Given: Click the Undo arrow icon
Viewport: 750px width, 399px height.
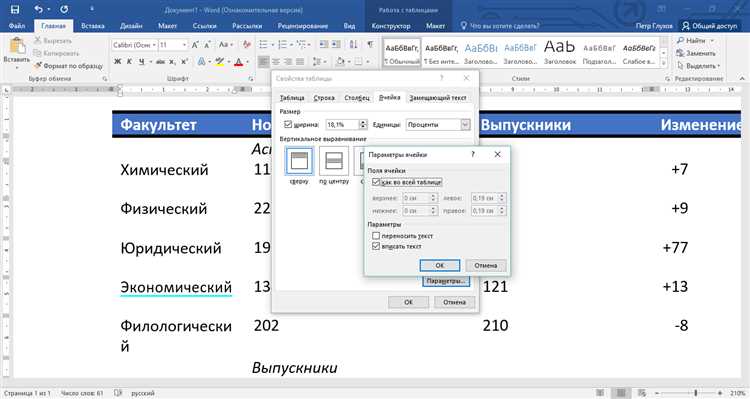Looking at the screenshot, I should pos(39,9).
